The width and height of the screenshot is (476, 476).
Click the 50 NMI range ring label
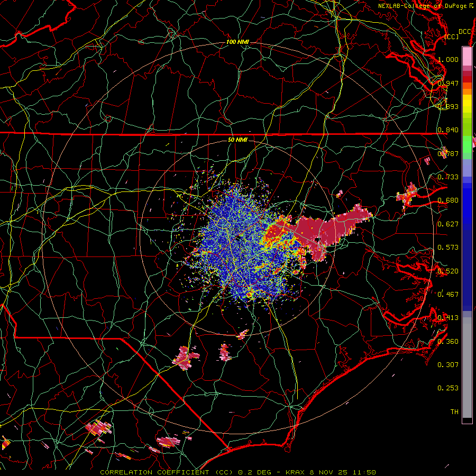coord(237,140)
